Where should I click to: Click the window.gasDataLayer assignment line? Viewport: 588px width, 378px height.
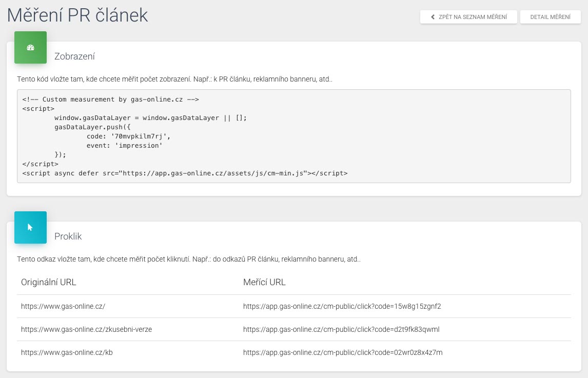pyautogui.click(x=150, y=118)
